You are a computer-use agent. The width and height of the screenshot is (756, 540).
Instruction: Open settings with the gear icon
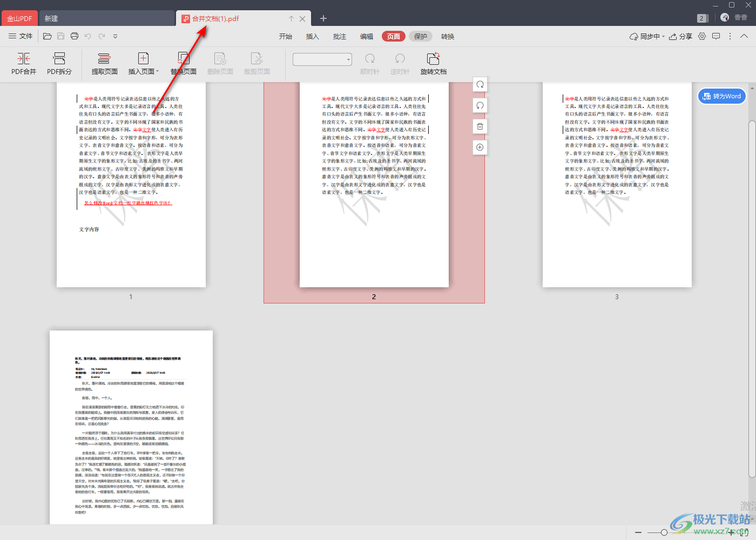702,36
